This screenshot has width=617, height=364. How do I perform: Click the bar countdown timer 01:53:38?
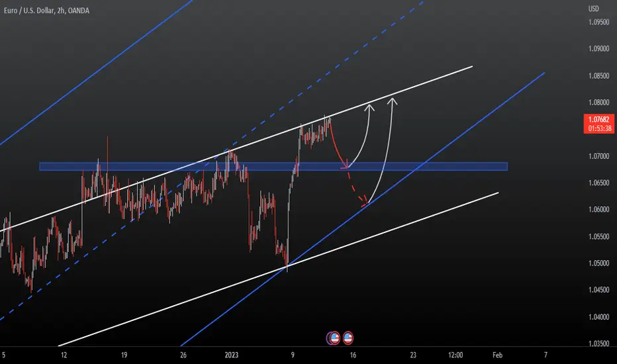pos(600,128)
